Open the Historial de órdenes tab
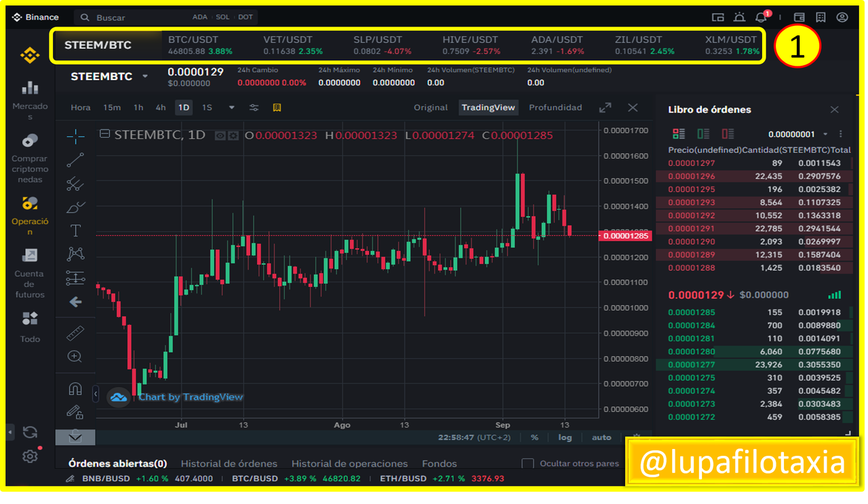This screenshot has height=504, width=868. coord(229,464)
